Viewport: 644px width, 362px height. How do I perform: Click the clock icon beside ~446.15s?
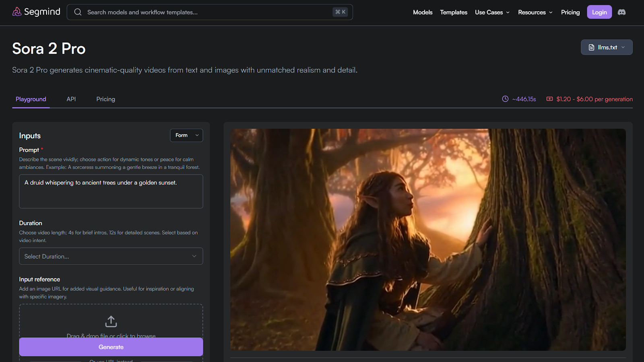pyautogui.click(x=505, y=99)
